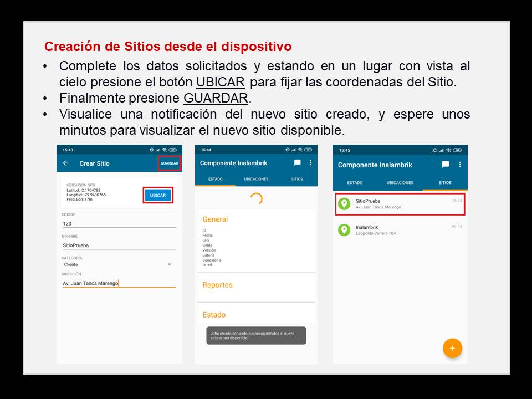532x399 pixels.
Task: Select UBICACIONES tab in 15:44 screen
Action: click(256, 179)
